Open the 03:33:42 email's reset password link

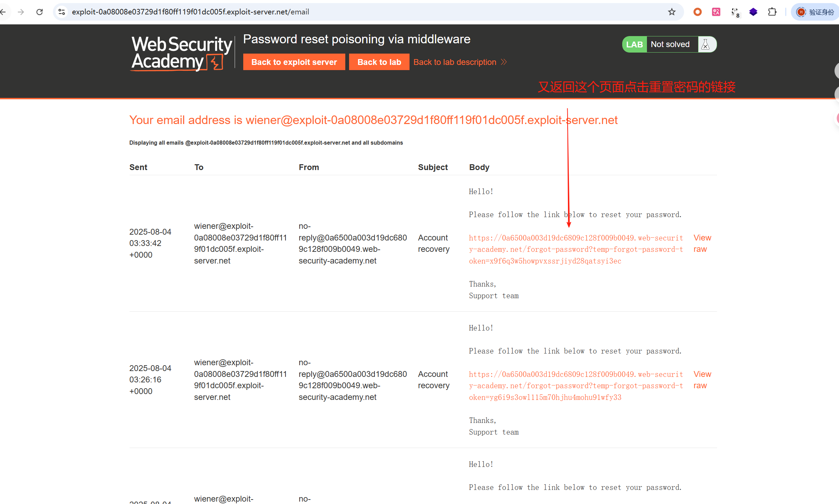(x=575, y=249)
